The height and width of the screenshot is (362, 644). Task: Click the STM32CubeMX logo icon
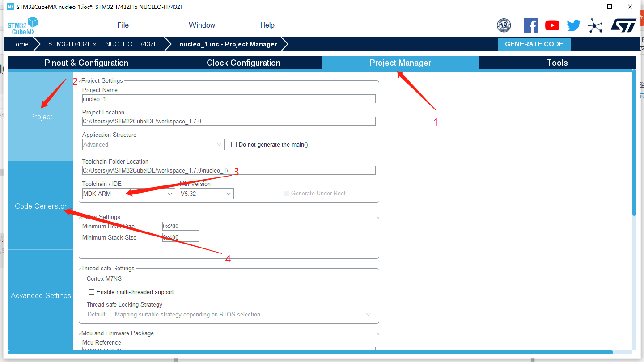coord(22,25)
